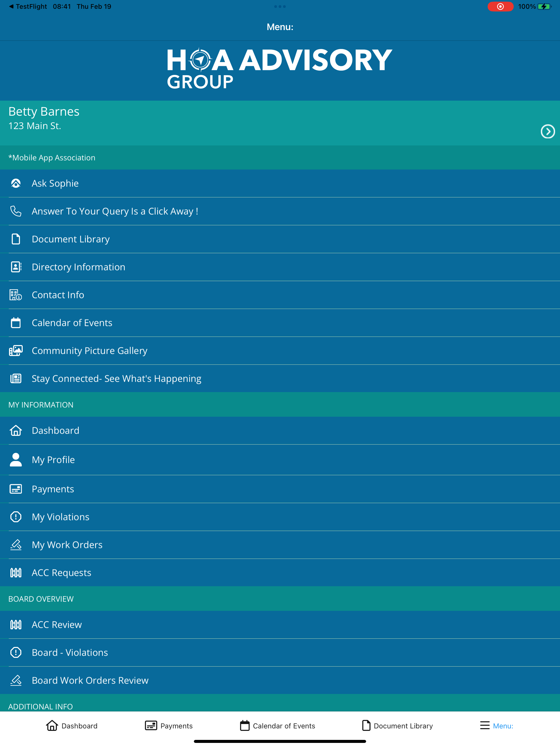The image size is (560, 747).
Task: Open Calendar of Events tab in bottom bar
Action: pos(278,726)
